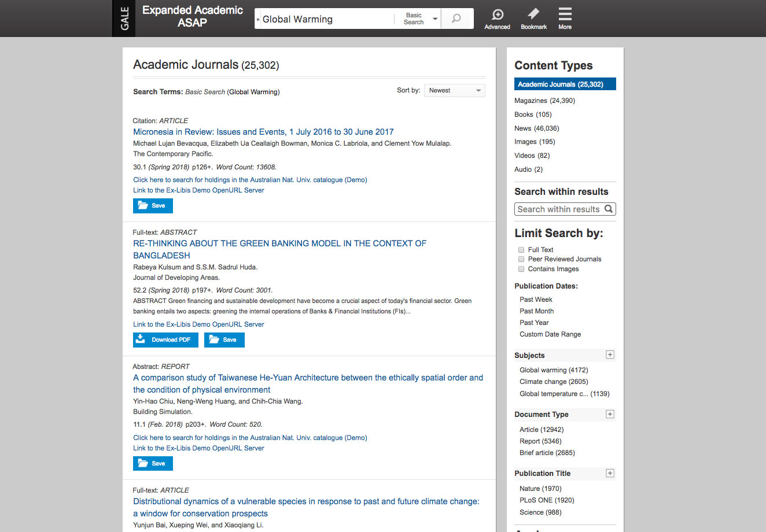Click Ex-Libris OpenURL link under Taiwanese study
This screenshot has width=766, height=532.
coord(198,448)
